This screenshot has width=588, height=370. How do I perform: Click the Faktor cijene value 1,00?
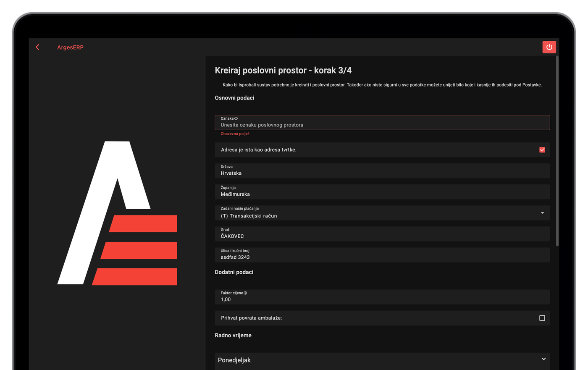[226, 299]
